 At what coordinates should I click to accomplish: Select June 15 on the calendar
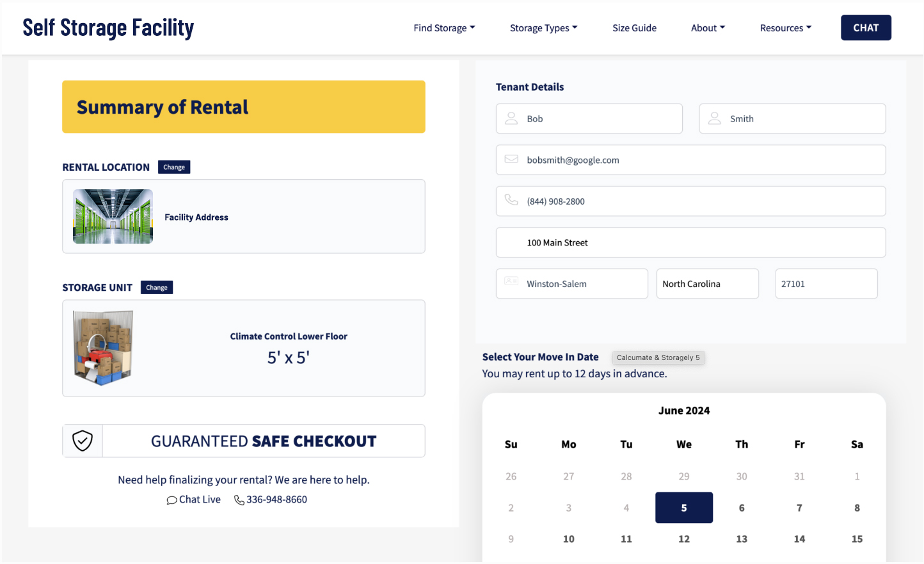tap(857, 539)
